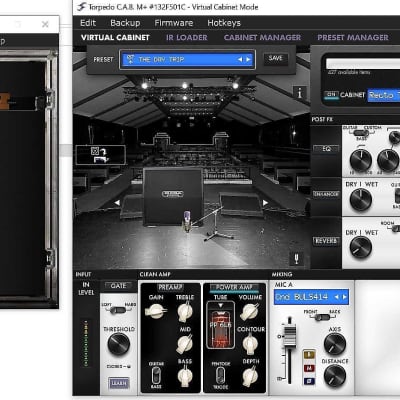Click the second large EQ band knob
The image size is (400, 400).
[388, 160]
